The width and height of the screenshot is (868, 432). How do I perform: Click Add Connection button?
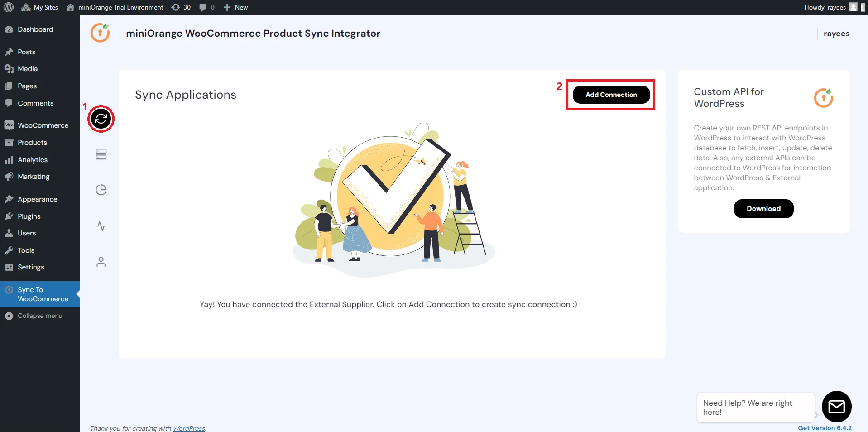click(611, 95)
